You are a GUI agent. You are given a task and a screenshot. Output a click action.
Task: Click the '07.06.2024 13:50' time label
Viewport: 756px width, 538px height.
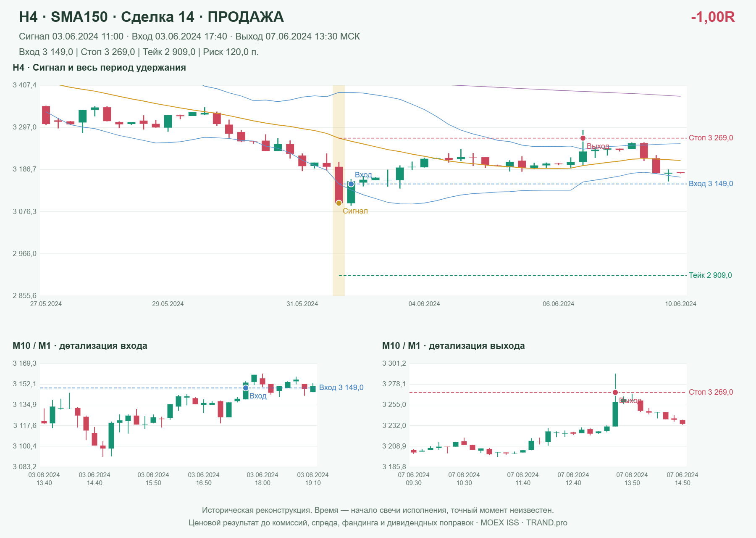pos(632,479)
